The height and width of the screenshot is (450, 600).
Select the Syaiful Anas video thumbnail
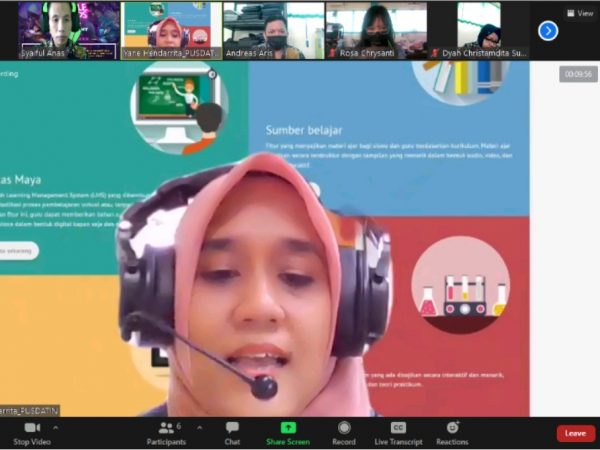click(x=69, y=31)
